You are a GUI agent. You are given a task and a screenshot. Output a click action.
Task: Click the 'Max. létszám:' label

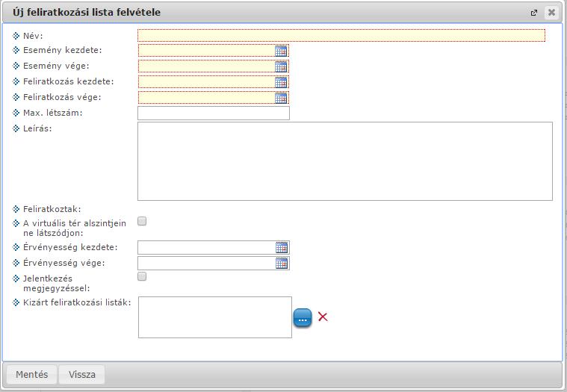pyautogui.click(x=53, y=113)
